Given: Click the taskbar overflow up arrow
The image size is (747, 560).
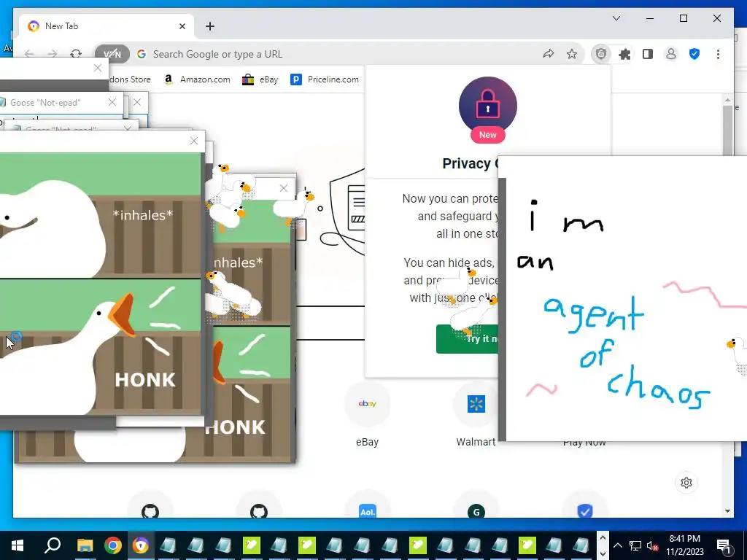Looking at the screenshot, I should tap(603, 537).
